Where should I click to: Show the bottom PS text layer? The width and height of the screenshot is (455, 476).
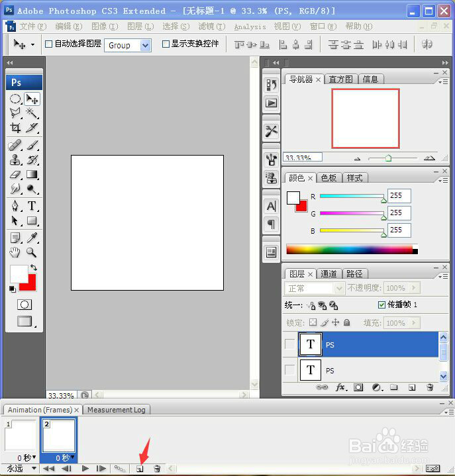click(290, 370)
